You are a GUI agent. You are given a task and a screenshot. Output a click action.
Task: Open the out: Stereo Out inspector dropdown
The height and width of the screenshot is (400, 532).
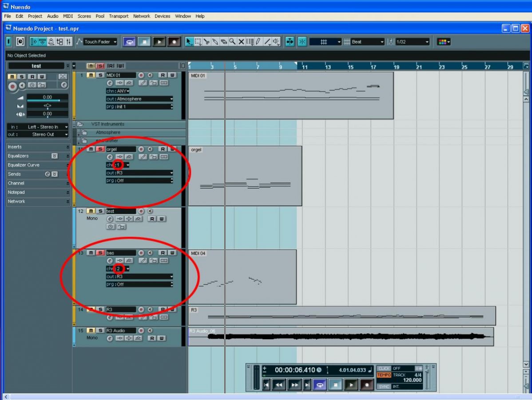[38, 135]
